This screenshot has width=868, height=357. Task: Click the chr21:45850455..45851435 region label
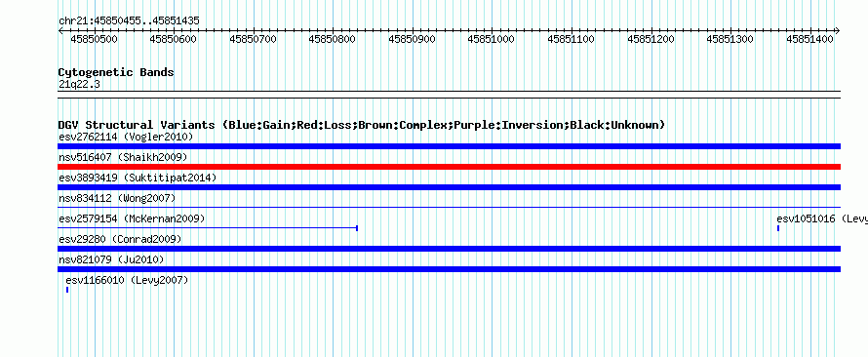[129, 21]
